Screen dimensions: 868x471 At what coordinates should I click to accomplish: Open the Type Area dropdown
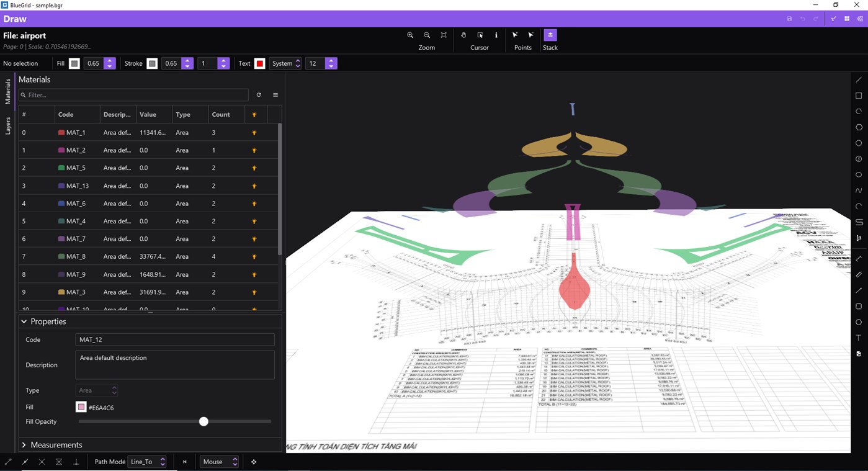[97, 390]
